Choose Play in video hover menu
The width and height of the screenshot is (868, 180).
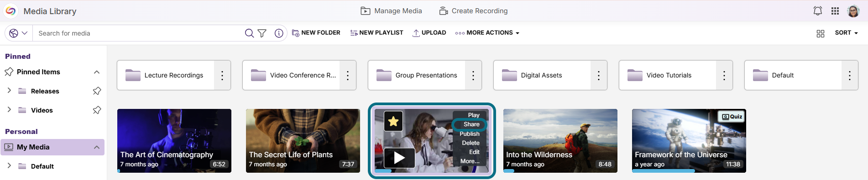[x=474, y=115]
